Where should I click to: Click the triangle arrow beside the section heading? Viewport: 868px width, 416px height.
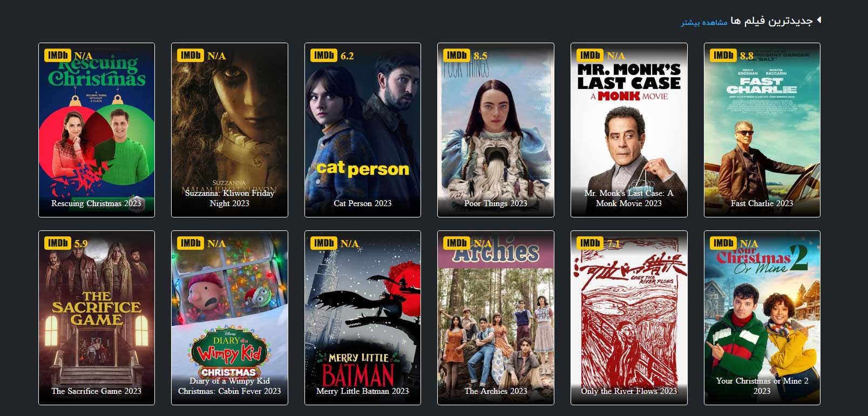(819, 20)
